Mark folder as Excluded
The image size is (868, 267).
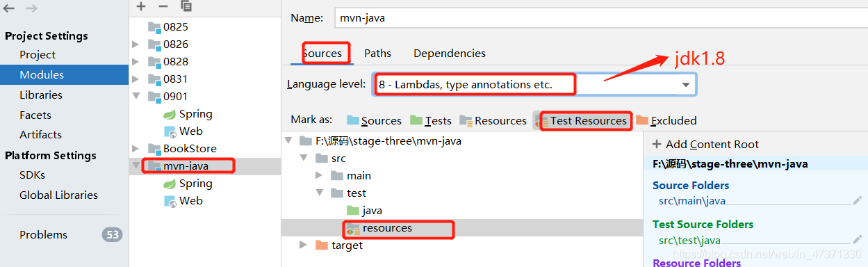pos(666,120)
